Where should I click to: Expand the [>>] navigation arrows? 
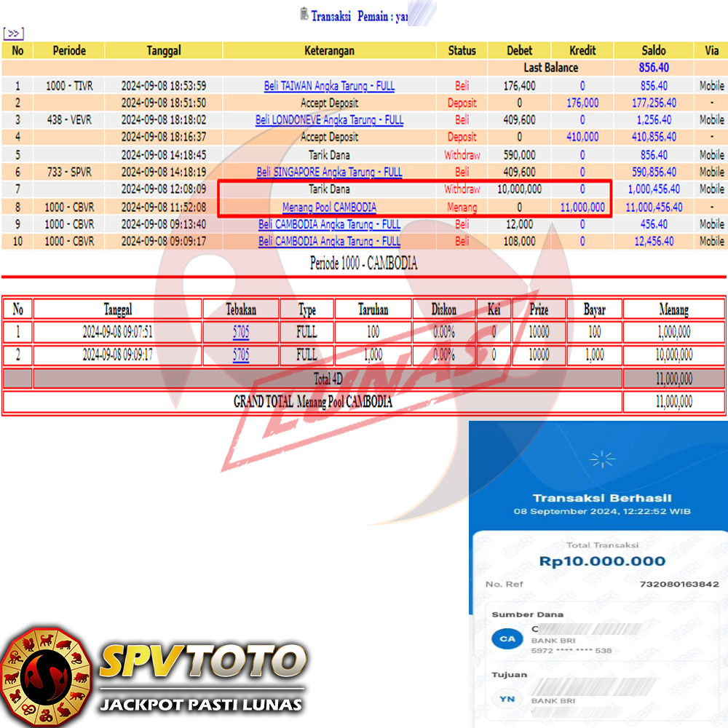13,33
